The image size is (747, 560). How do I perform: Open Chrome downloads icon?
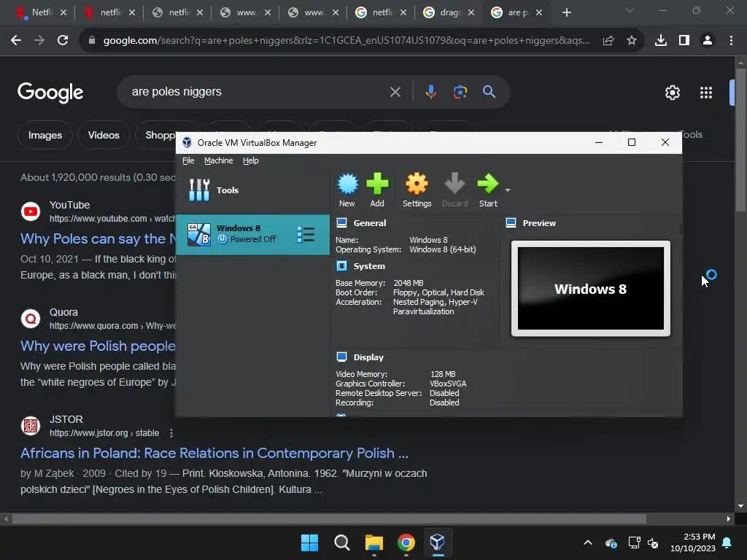tap(661, 41)
